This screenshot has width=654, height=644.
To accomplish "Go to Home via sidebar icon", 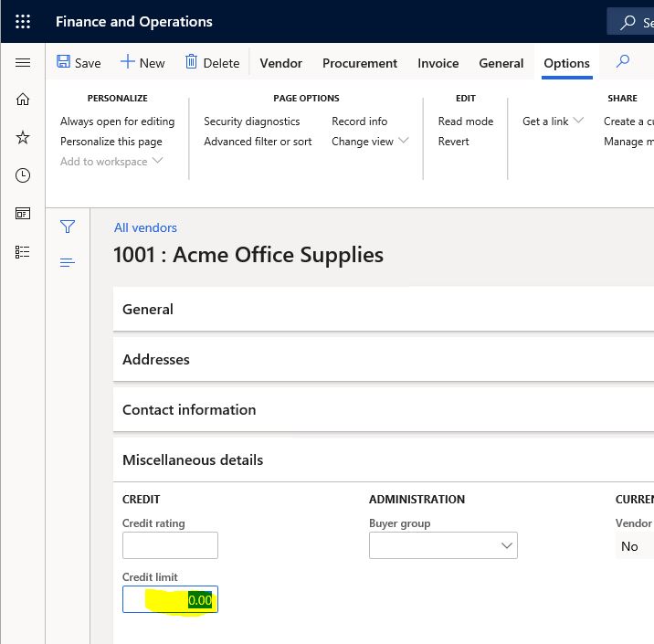I will [x=23, y=100].
